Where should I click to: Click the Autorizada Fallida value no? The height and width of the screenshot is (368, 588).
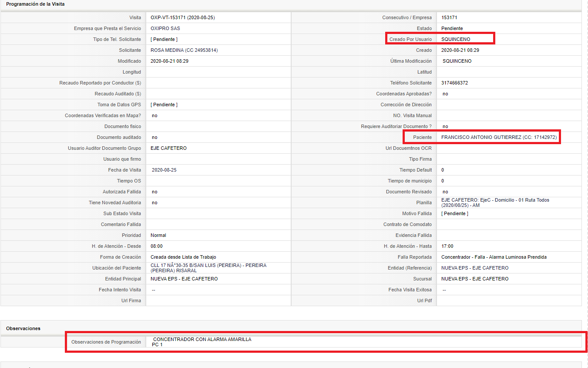(155, 192)
